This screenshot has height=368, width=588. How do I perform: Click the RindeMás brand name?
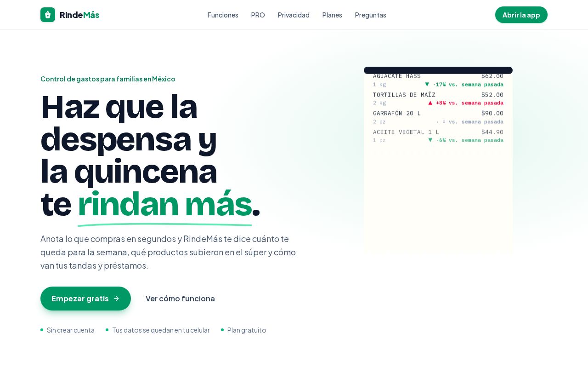point(79,15)
